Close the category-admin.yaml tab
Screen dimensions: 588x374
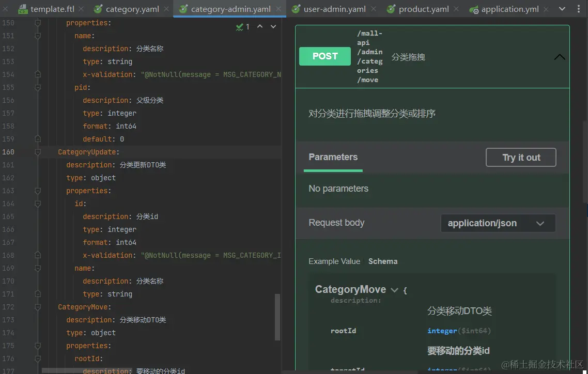pyautogui.click(x=278, y=9)
